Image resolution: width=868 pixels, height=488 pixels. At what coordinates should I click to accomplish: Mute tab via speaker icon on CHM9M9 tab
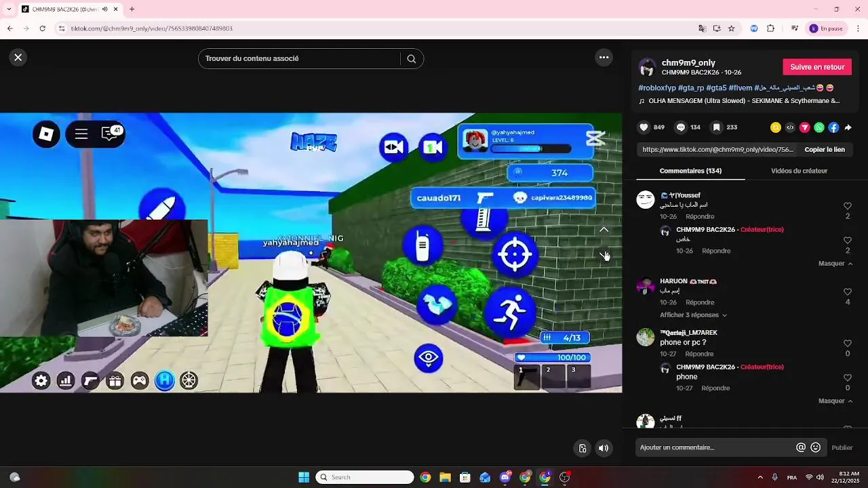tap(104, 9)
